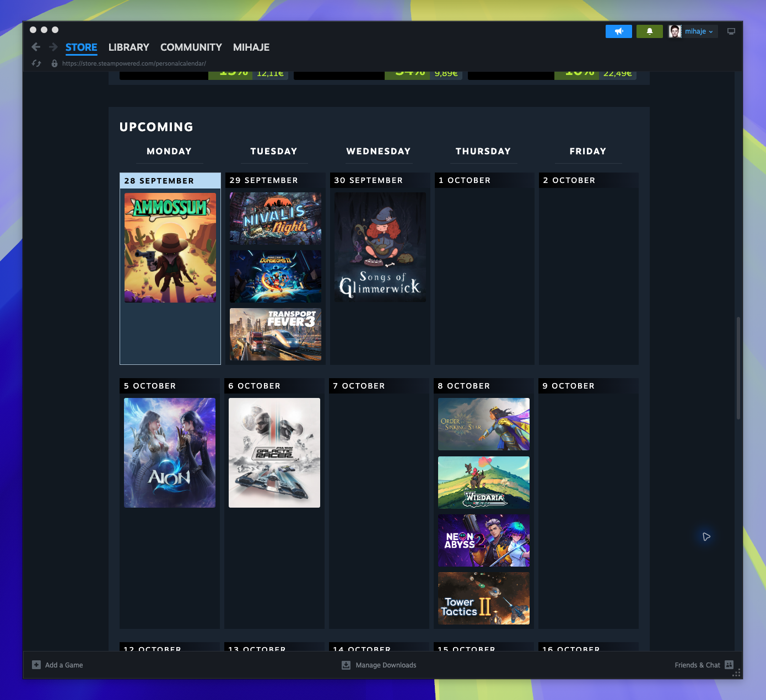
Task: Open the Aion 2 game cover
Action: (170, 453)
